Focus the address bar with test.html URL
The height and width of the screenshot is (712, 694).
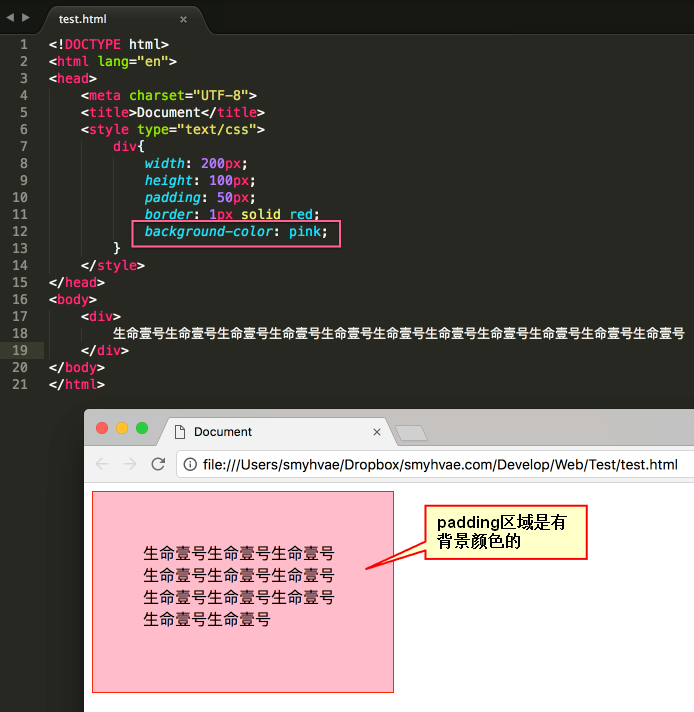440,465
